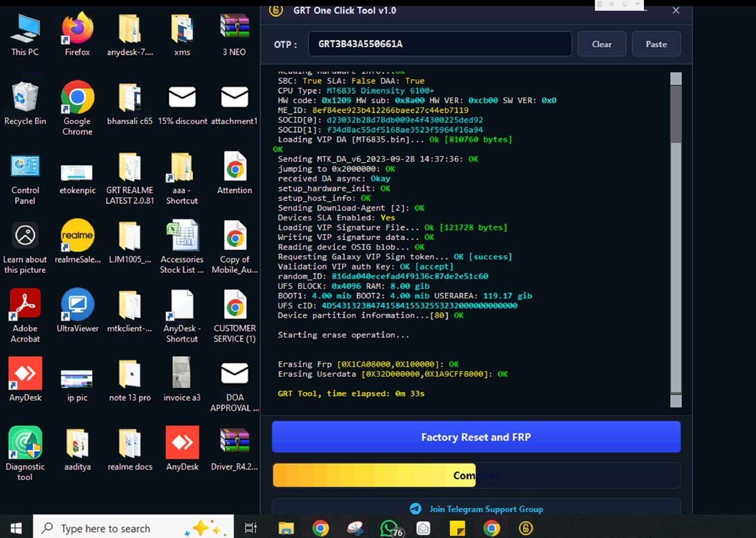Click the scrollbar down arrow in log
This screenshot has height=538, width=756.
[676, 401]
